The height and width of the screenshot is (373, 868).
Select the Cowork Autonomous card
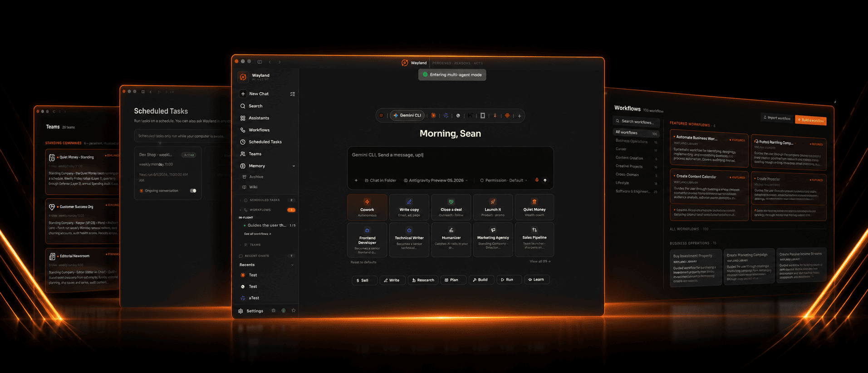click(x=367, y=207)
